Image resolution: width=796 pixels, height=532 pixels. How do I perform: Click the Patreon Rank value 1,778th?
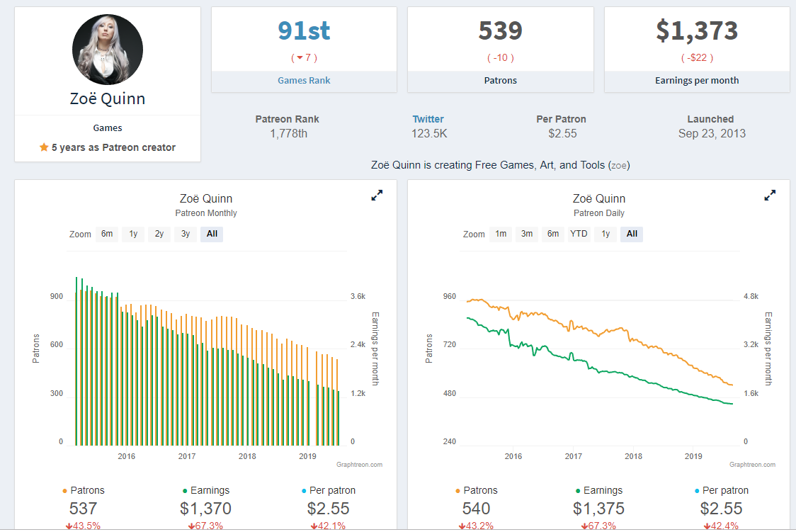(288, 133)
